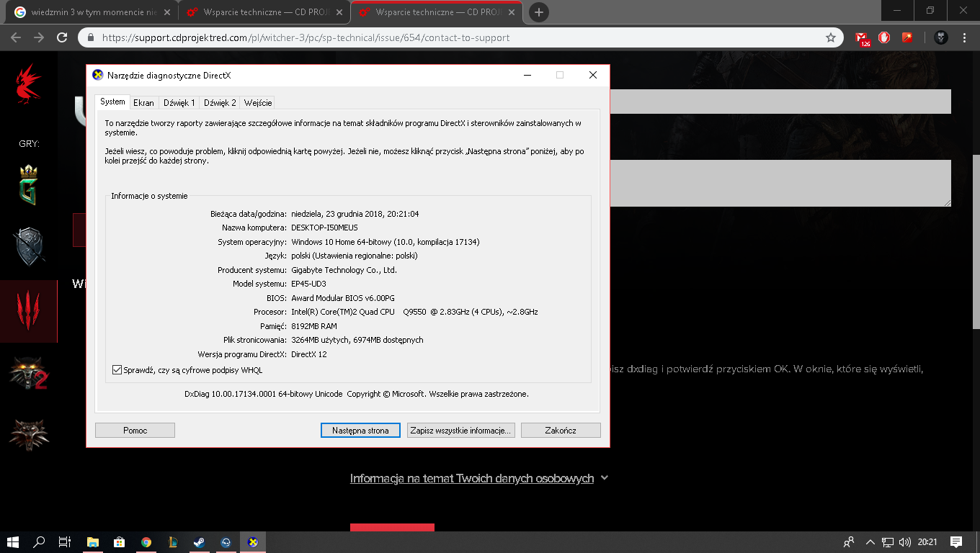The height and width of the screenshot is (553, 980).
Task: Click the top input field on support page
Action: [780, 102]
